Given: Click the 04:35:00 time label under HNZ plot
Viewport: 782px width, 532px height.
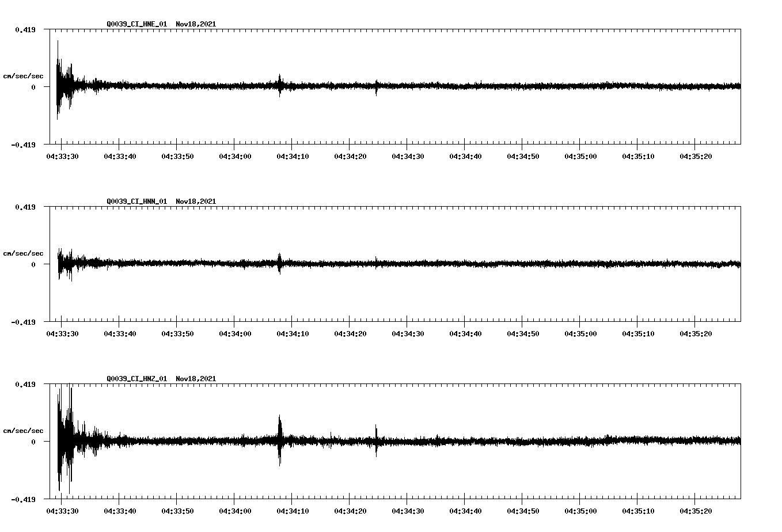Looking at the screenshot, I should [580, 511].
